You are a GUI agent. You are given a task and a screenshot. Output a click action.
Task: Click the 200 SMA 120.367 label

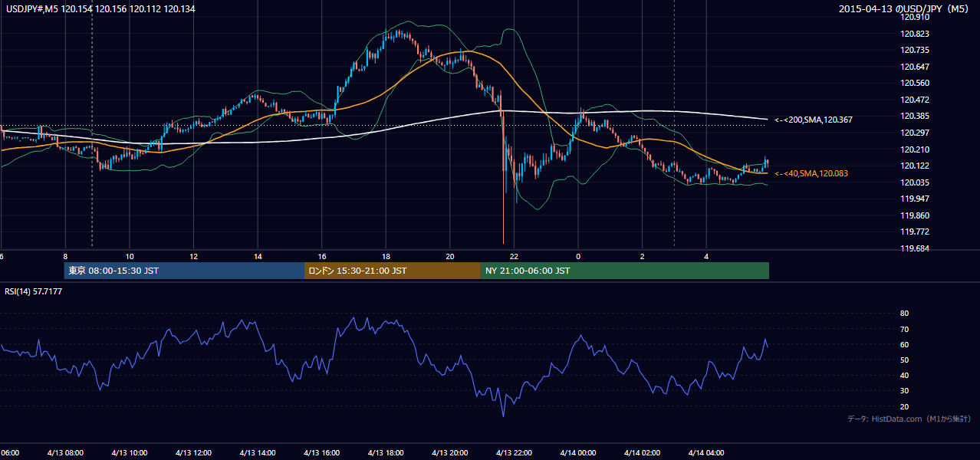(x=814, y=120)
